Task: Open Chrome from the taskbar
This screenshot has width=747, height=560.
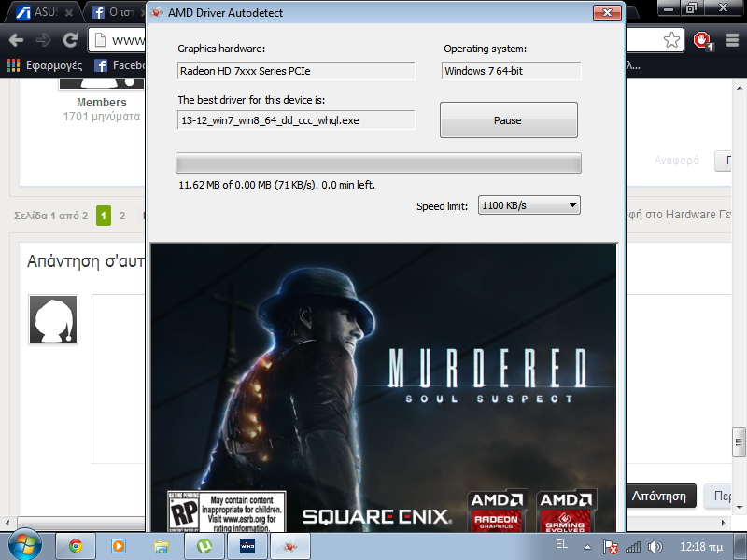Action: click(76, 546)
